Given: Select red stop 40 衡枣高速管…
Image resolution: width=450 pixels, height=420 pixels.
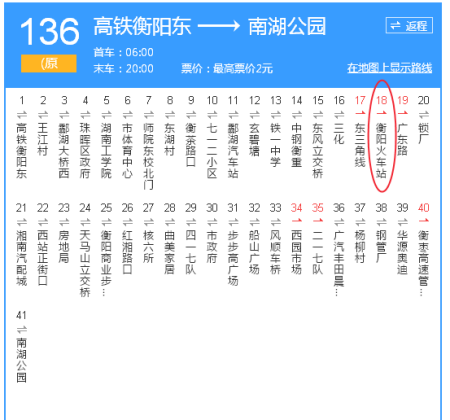Looking at the screenshot, I should 424,263.
